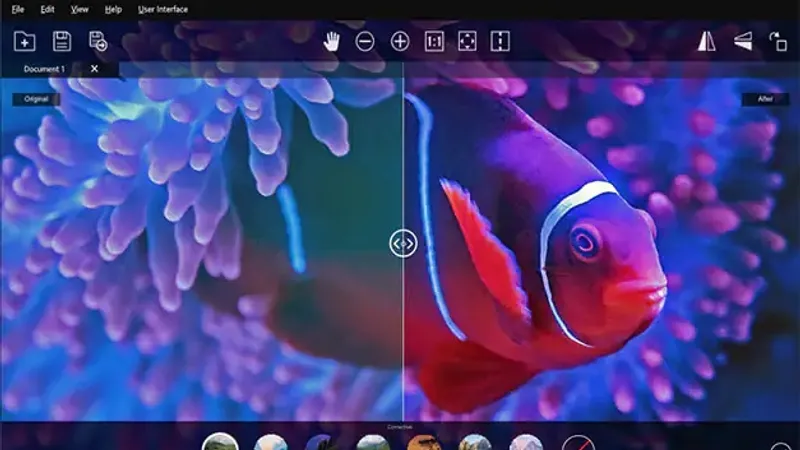Click the zoom out minus icon
This screenshot has height=450, width=800.
point(365,41)
